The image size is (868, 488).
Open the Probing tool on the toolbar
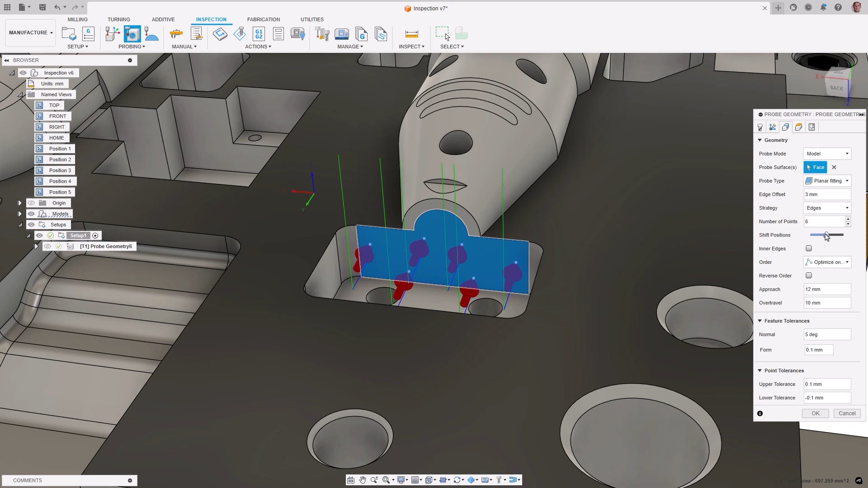[x=132, y=46]
